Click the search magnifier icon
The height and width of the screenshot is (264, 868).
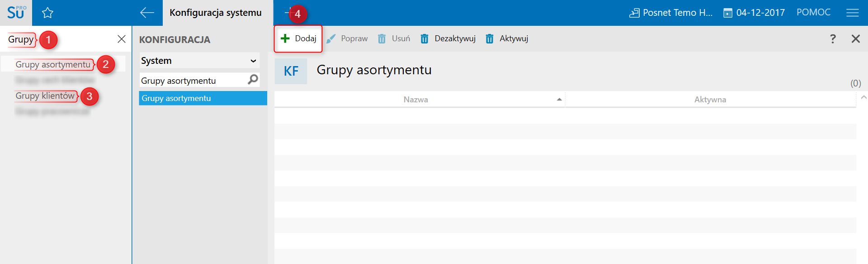point(253,80)
